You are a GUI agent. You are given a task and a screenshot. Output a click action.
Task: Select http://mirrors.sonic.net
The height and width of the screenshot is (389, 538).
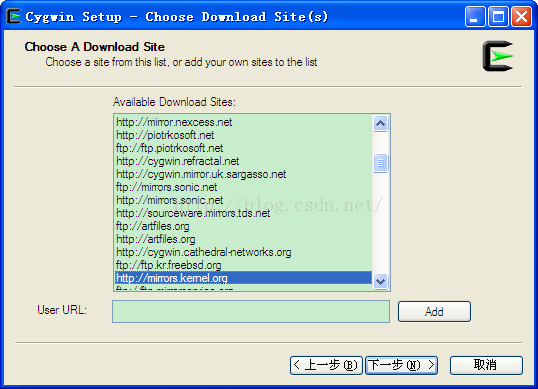coord(244,200)
